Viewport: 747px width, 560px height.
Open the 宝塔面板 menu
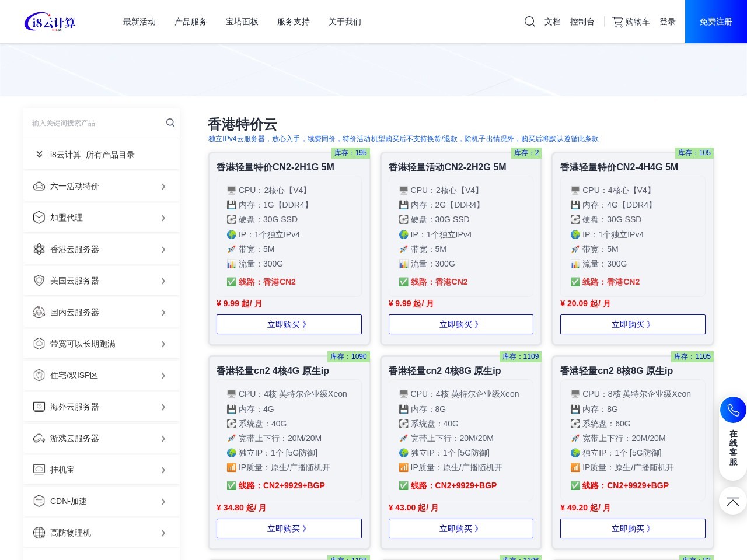(x=242, y=22)
